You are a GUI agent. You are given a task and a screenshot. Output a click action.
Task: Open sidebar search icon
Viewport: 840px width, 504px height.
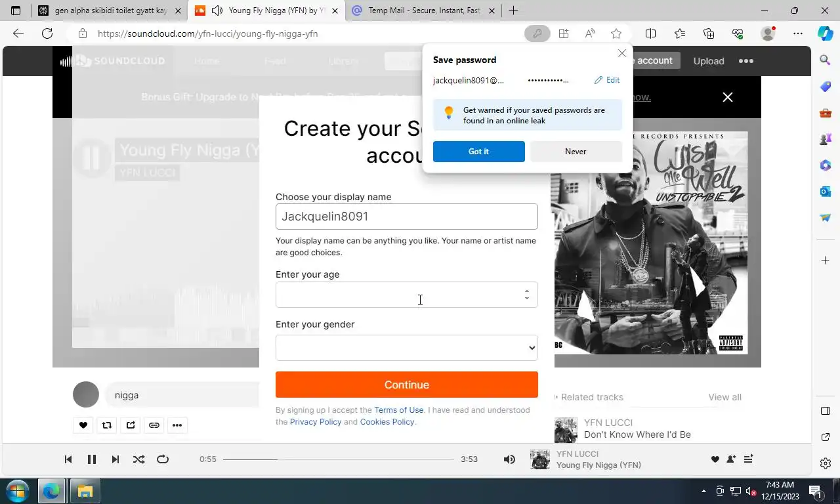point(826,60)
